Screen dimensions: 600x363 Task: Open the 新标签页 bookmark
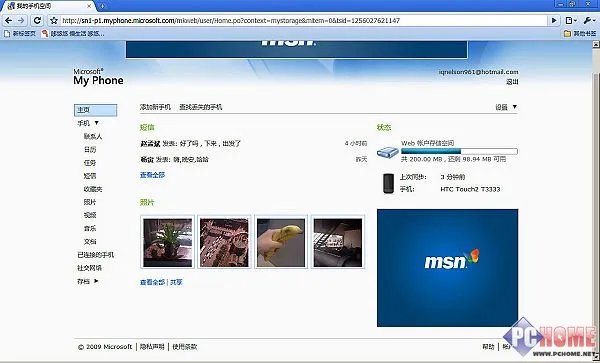(20, 34)
